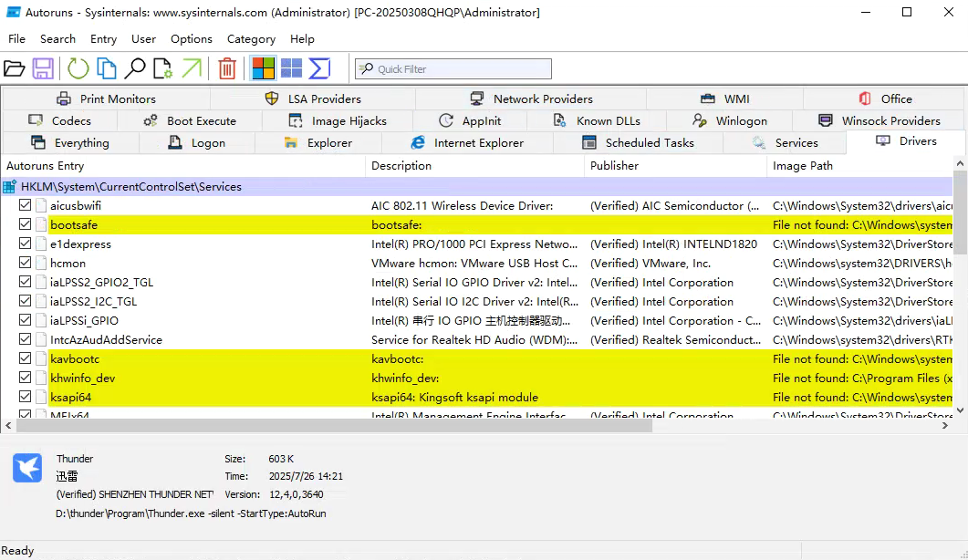Disable the kavbootc driver entry
The width and height of the screenshot is (968, 560).
(25, 358)
